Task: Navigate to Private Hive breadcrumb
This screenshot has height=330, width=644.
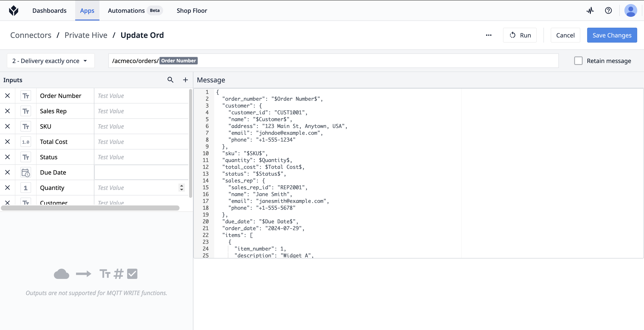Action: point(86,35)
